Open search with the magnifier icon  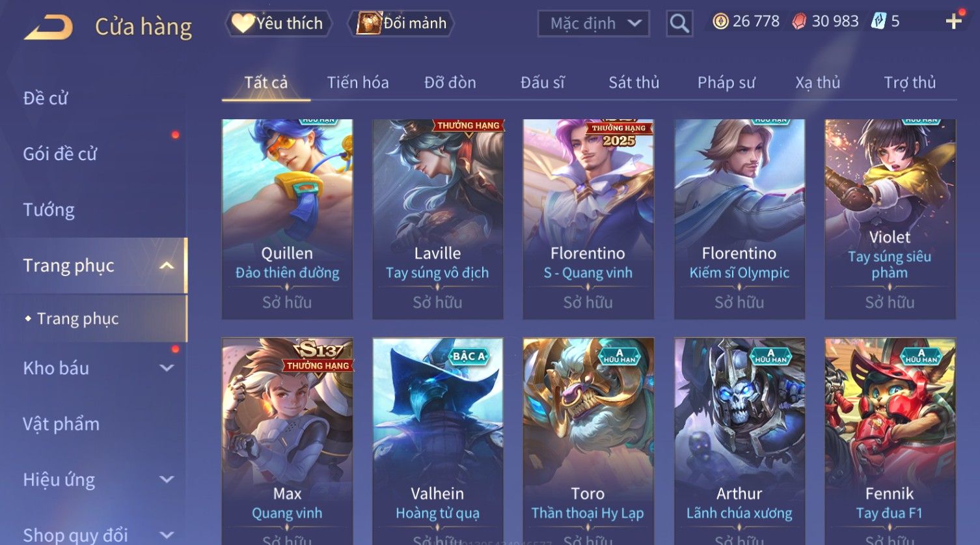pyautogui.click(x=679, y=23)
